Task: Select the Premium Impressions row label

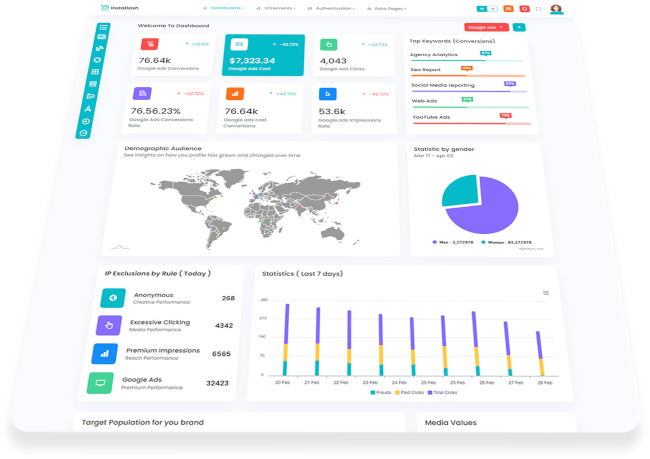Action: 163,350
